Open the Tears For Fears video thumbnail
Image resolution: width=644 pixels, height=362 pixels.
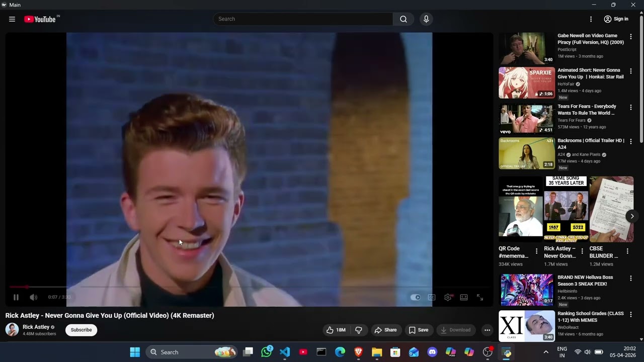click(527, 119)
